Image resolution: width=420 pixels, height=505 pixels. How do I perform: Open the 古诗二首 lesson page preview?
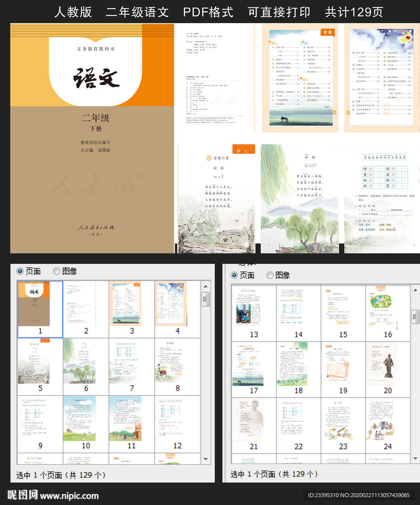click(x=216, y=198)
